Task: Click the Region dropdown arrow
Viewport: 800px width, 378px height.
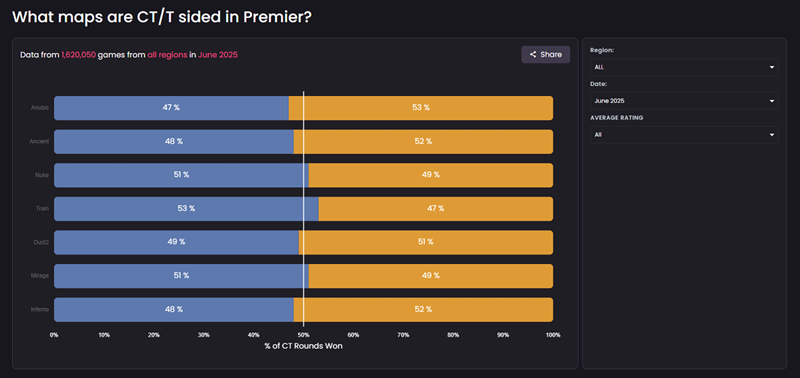Action: click(x=772, y=67)
